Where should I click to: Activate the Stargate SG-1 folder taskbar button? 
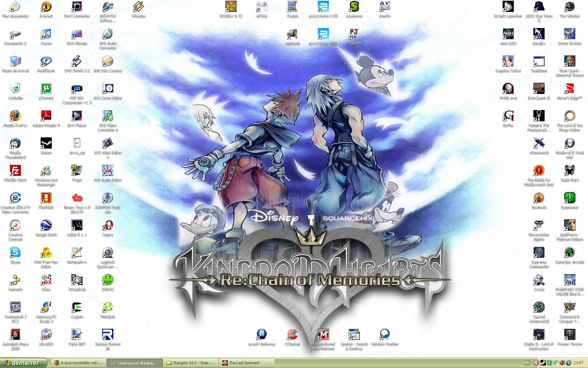(x=190, y=363)
